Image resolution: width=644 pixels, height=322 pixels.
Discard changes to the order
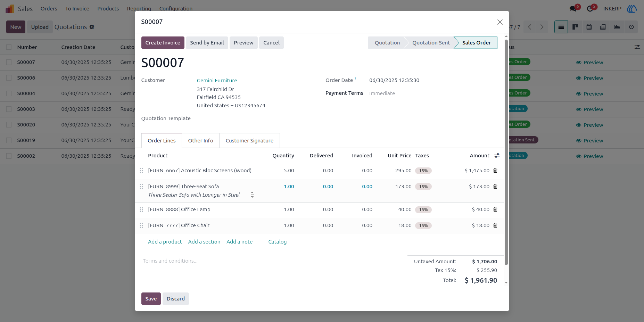pos(176,299)
